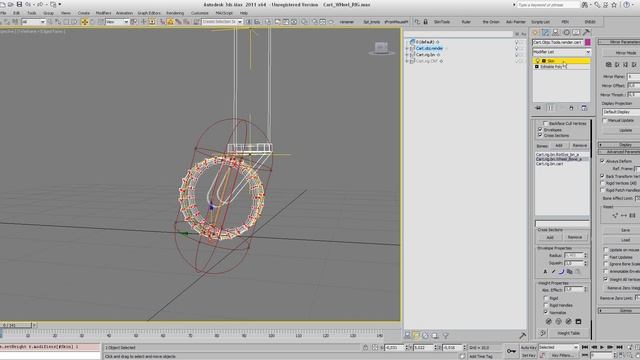Image resolution: width=640 pixels, height=360 pixels.
Task: Click the Copy envelope icon
Action: tap(569, 271)
